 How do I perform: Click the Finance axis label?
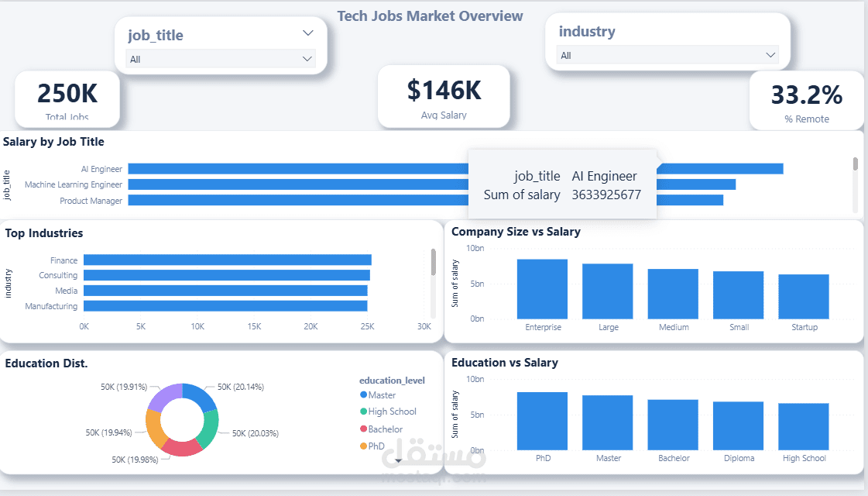[63, 260]
